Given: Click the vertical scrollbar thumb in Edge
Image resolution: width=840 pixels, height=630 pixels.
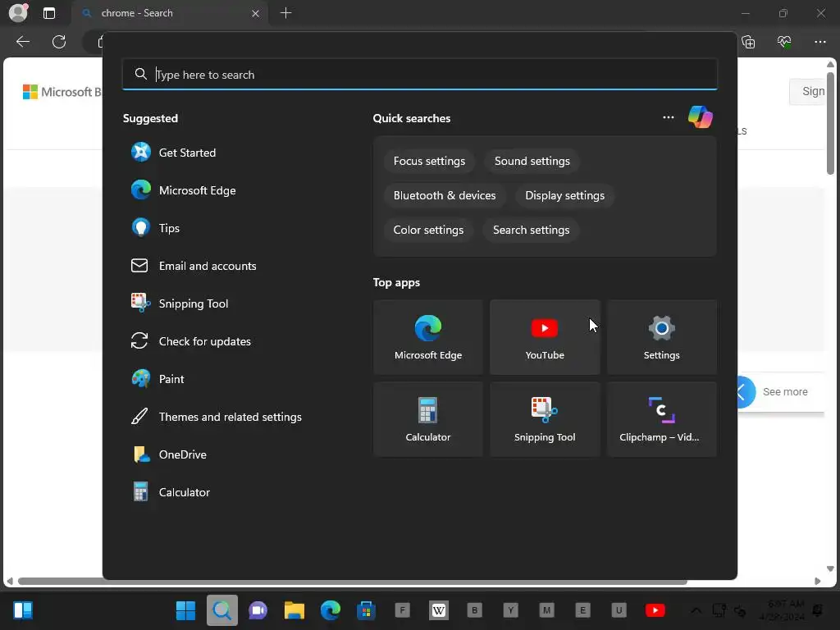Looking at the screenshot, I should point(830,124).
